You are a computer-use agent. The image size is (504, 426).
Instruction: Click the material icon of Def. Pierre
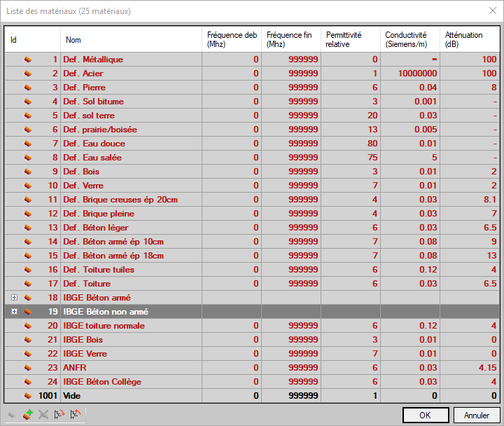pyautogui.click(x=28, y=88)
